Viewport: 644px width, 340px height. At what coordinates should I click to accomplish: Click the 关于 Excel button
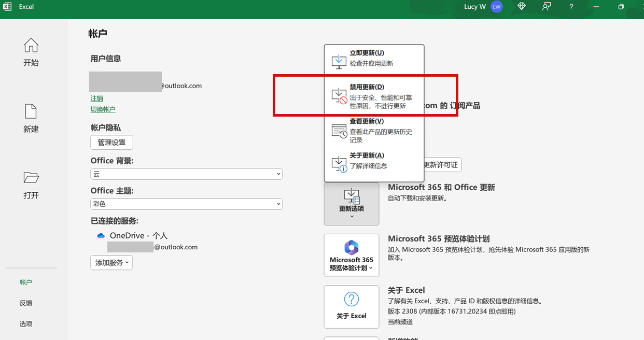click(352, 307)
